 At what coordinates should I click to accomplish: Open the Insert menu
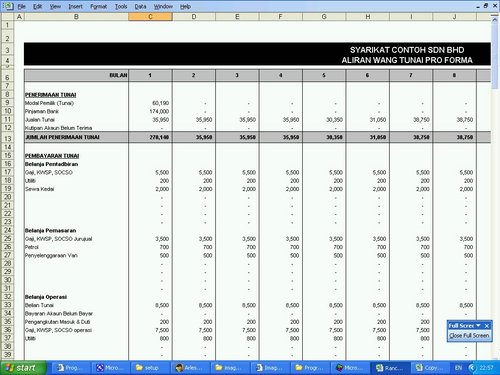(75, 6)
